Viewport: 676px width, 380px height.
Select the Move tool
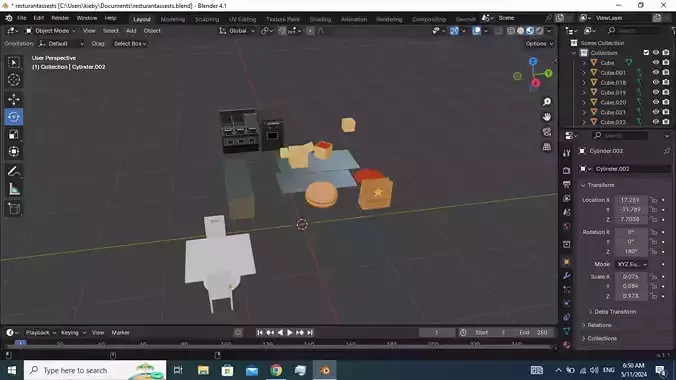coord(14,99)
